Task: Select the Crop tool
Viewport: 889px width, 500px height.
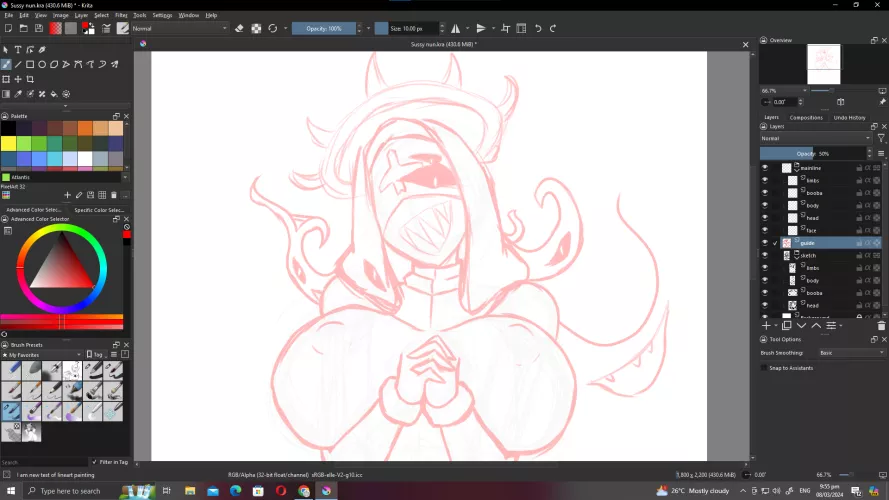Action: pos(30,79)
